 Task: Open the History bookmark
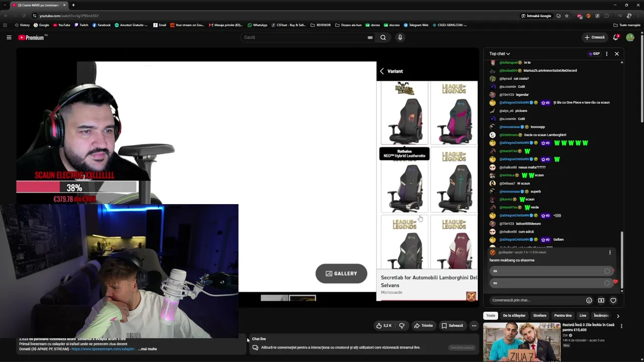(22, 25)
